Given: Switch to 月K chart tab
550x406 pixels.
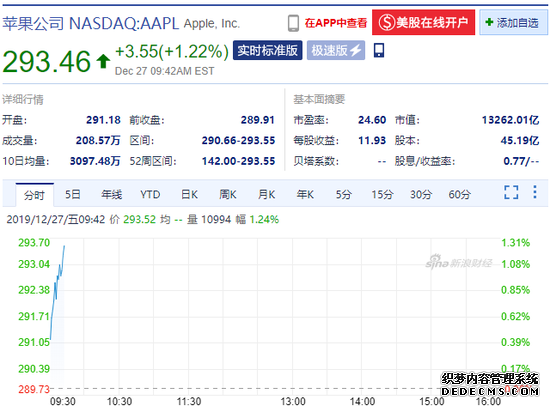Looking at the screenshot, I should point(267,194).
